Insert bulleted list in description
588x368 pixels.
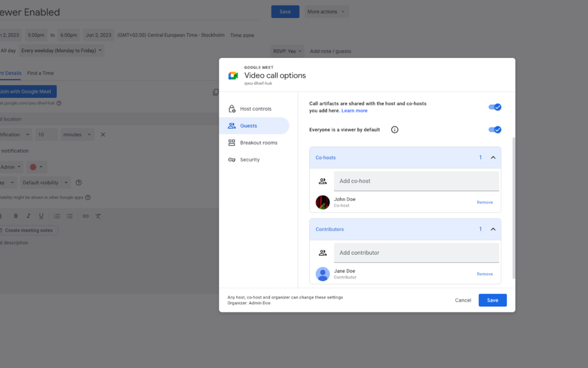(x=70, y=216)
